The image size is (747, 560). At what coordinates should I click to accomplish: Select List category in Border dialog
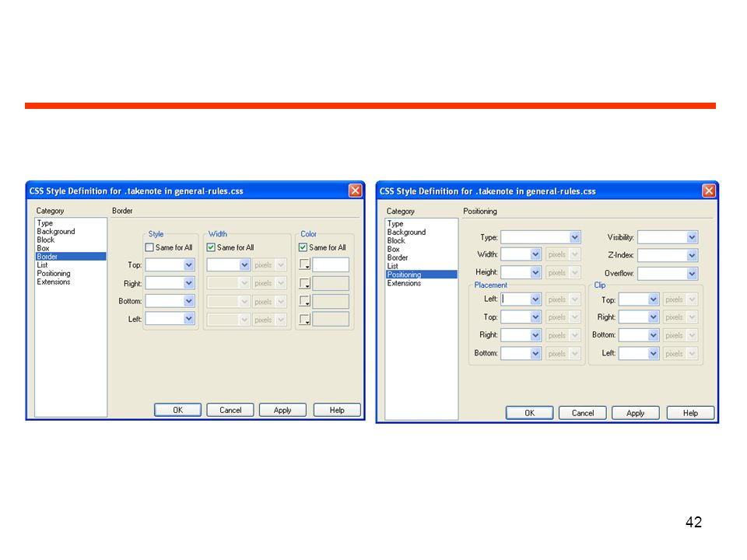click(x=42, y=264)
